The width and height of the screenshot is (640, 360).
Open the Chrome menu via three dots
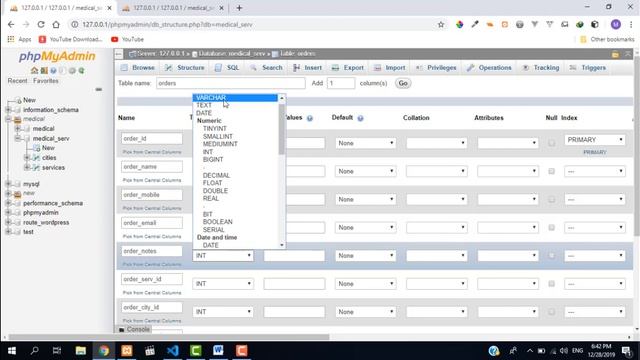coord(631,24)
